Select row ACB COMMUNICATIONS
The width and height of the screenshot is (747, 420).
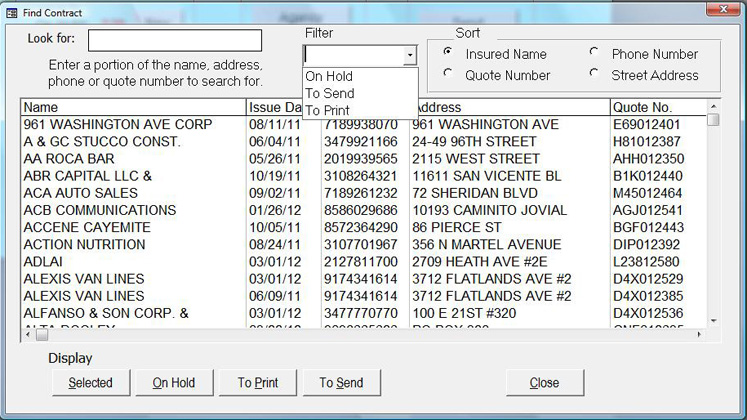point(364,210)
